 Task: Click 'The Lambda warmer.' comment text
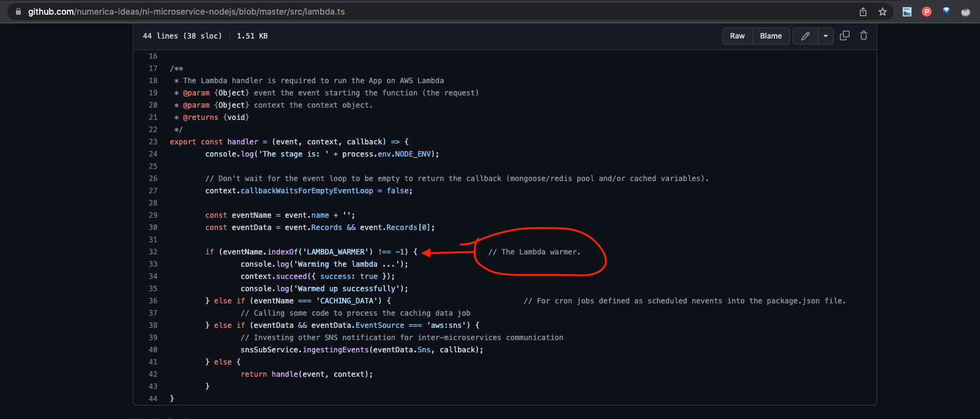(x=534, y=252)
